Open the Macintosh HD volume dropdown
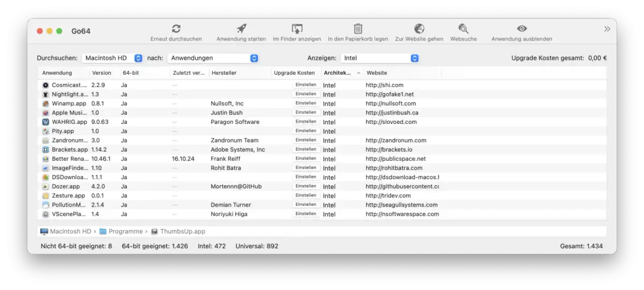Image resolution: width=644 pixels, height=290 pixels. 114,58
